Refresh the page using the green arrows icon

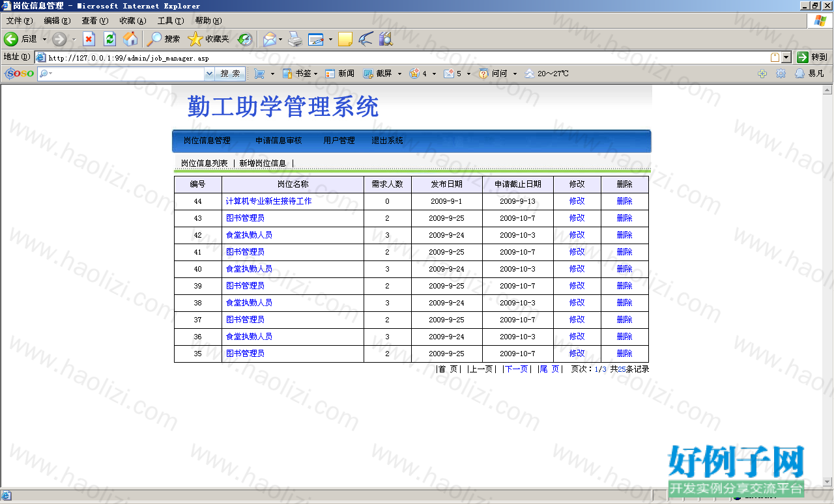(x=109, y=39)
